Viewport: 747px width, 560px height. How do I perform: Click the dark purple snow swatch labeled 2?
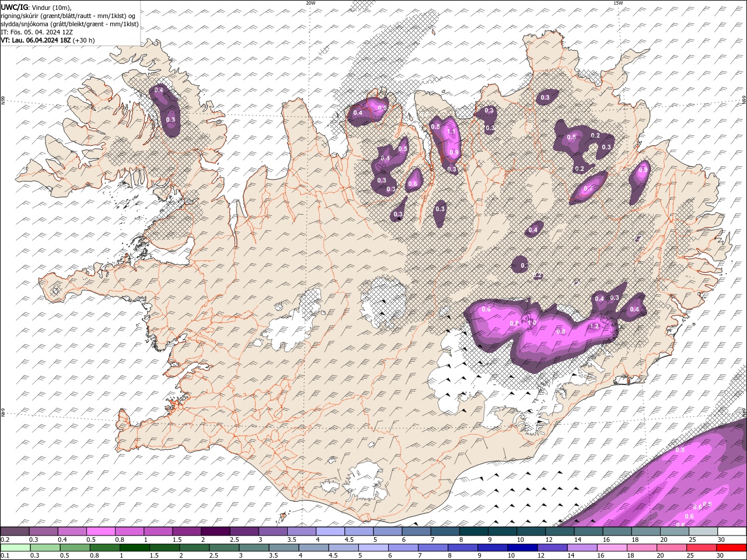click(x=215, y=531)
